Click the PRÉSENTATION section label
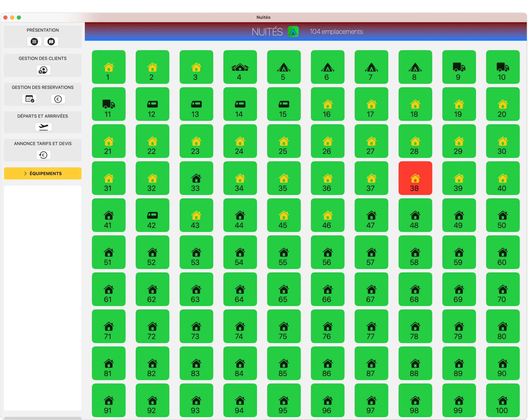The width and height of the screenshot is (528, 420). coord(43,30)
